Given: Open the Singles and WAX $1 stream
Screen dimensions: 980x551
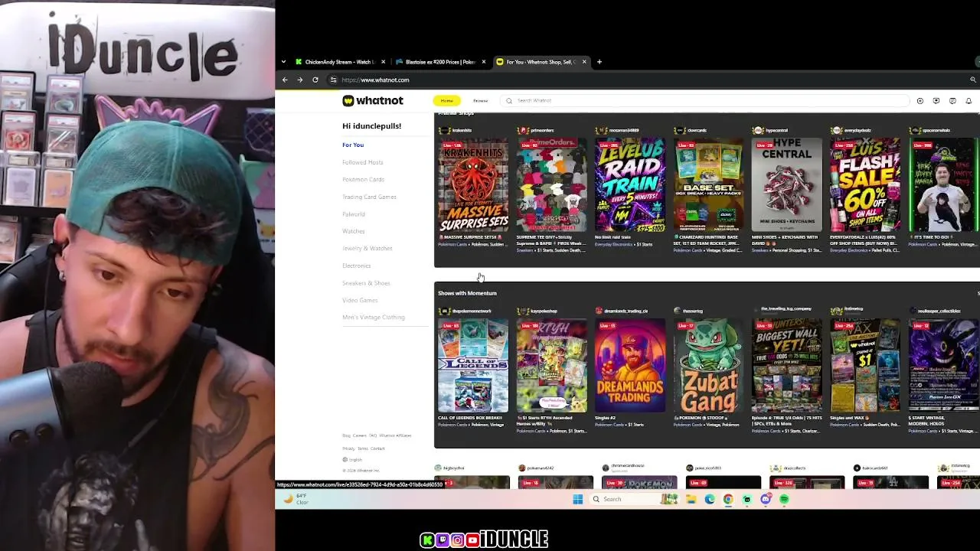Looking at the screenshot, I should (x=865, y=366).
